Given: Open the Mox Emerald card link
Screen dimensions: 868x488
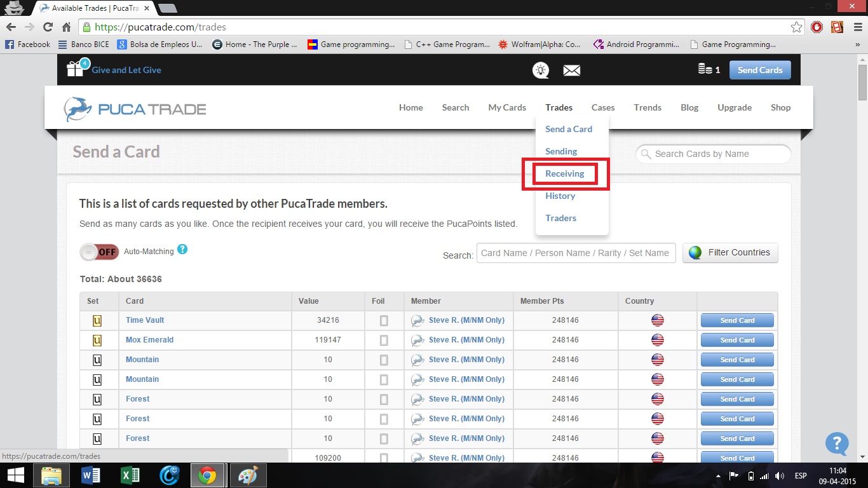Looking at the screenshot, I should coord(149,340).
